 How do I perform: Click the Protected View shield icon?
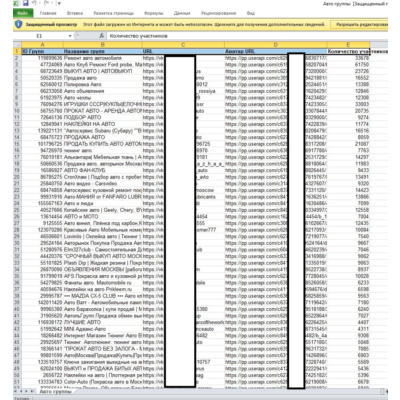click(19, 24)
